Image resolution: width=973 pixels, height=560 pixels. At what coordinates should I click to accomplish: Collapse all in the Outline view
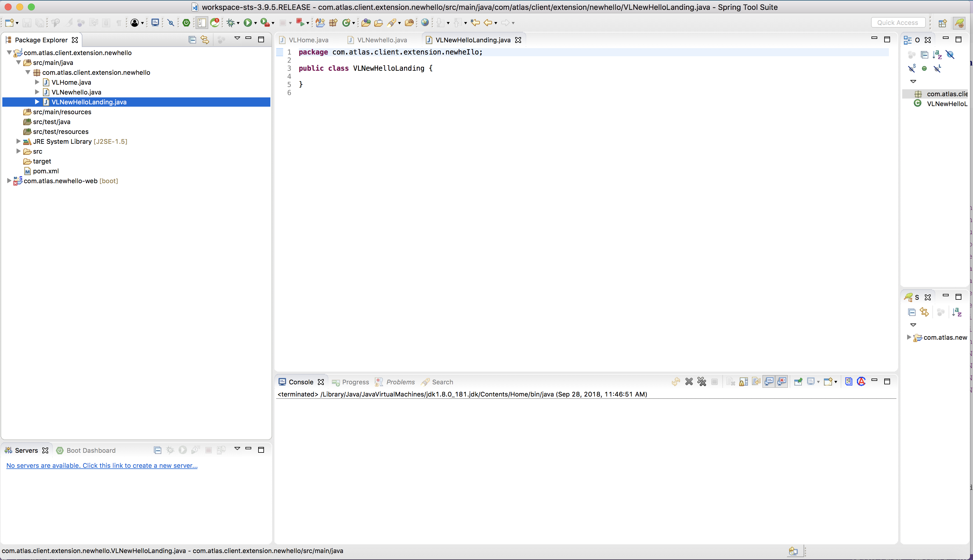click(x=925, y=54)
